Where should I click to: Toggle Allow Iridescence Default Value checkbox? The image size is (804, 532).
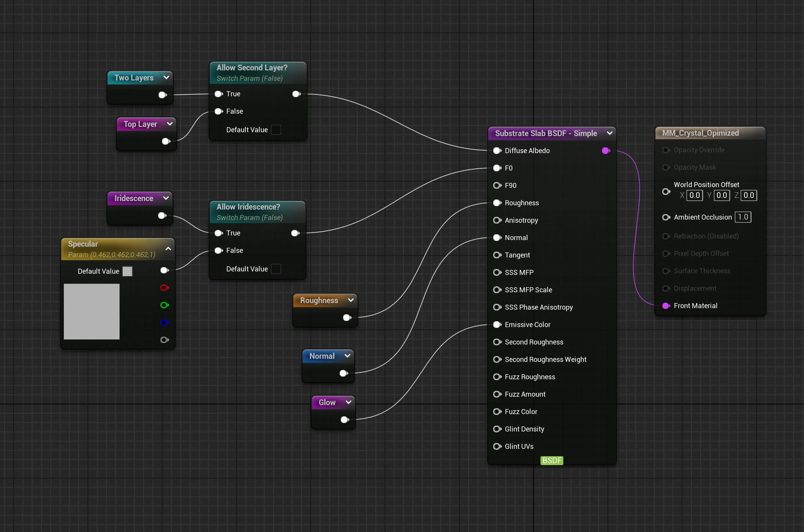coord(276,269)
